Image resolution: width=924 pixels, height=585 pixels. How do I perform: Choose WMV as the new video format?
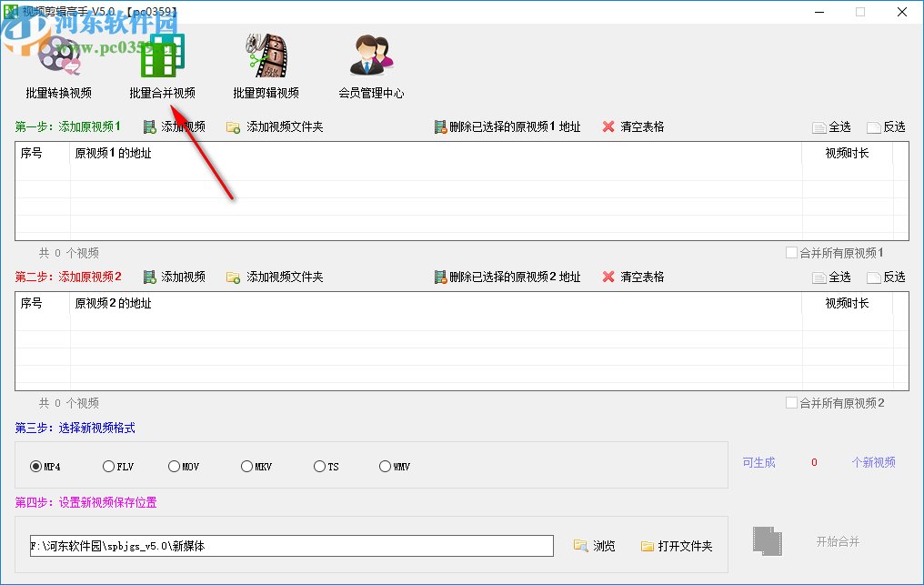point(385,466)
